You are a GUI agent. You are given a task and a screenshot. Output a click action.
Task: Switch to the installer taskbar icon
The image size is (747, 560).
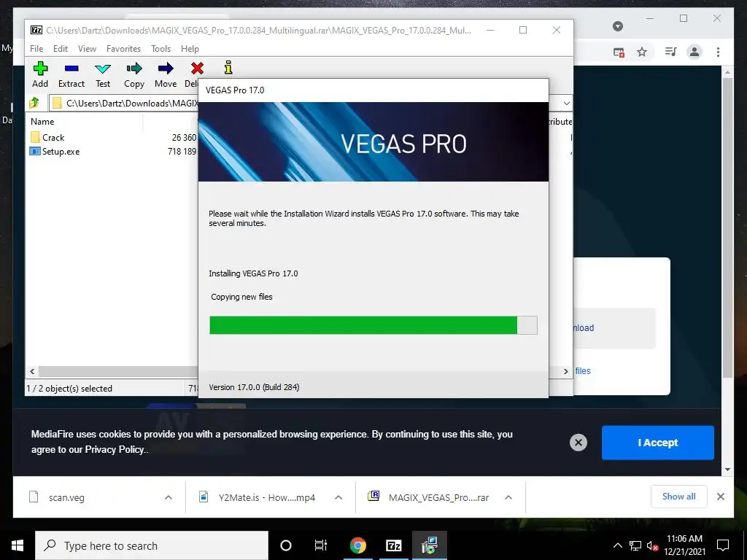[429, 545]
